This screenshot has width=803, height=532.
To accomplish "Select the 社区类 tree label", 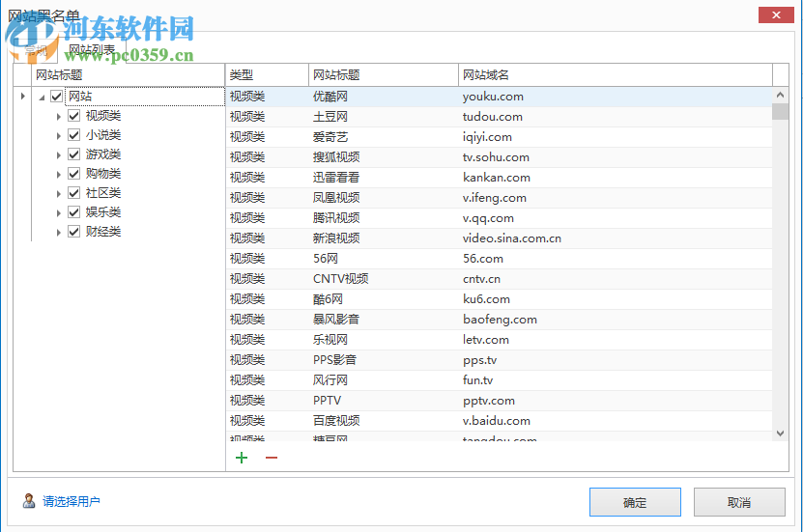I will (x=103, y=193).
